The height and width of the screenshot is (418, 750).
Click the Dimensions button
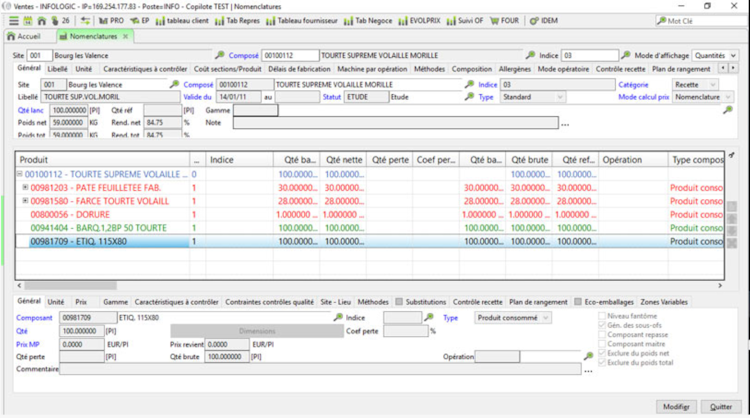tap(257, 331)
